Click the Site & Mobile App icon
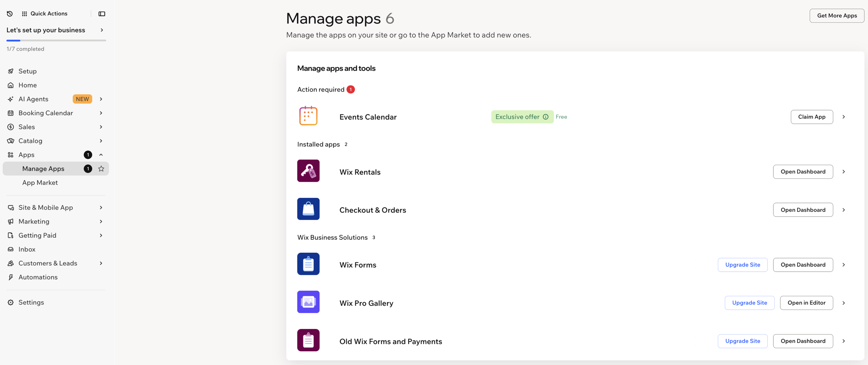Viewport: 868px width, 365px height. (x=11, y=208)
